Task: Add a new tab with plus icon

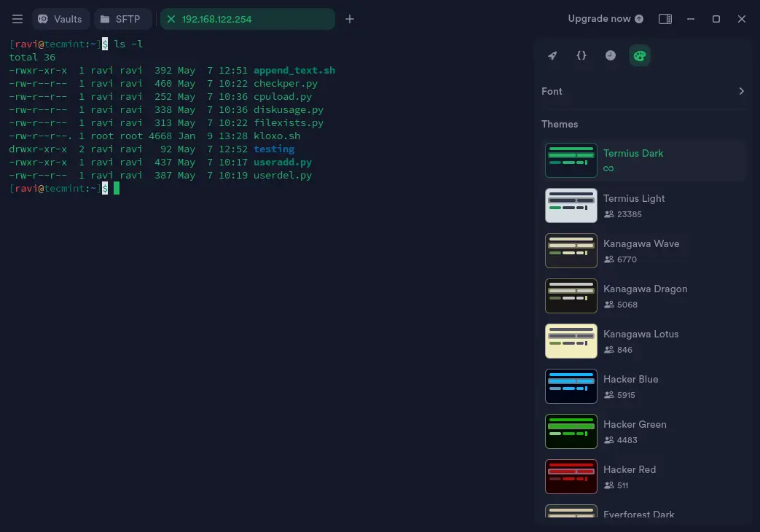Action: click(x=350, y=19)
